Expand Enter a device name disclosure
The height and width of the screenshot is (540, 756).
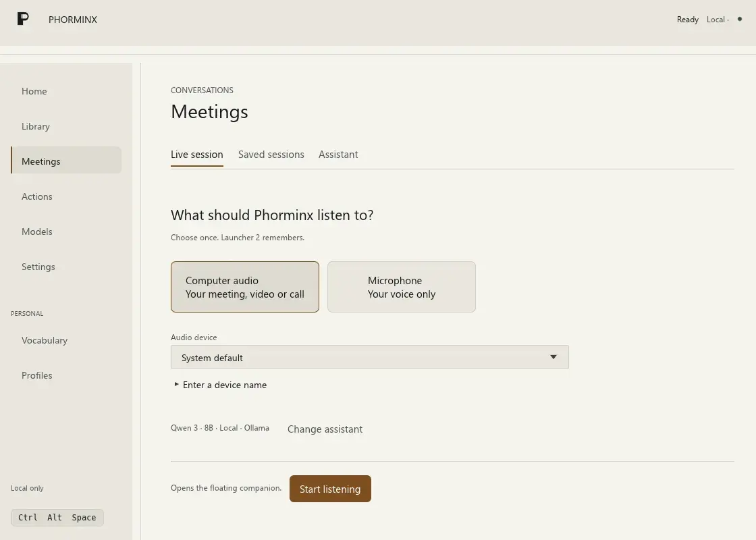coord(220,385)
